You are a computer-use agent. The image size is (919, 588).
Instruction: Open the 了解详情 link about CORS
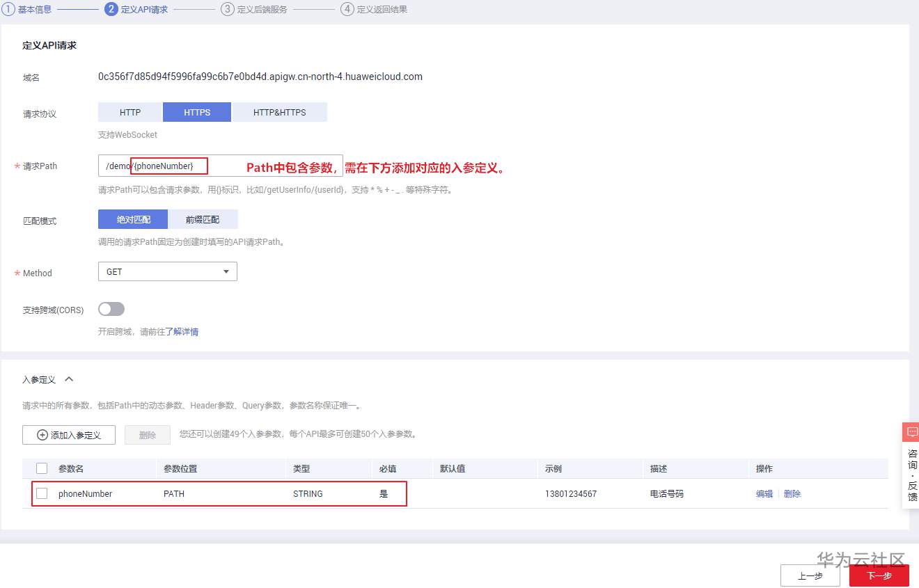[x=183, y=331]
